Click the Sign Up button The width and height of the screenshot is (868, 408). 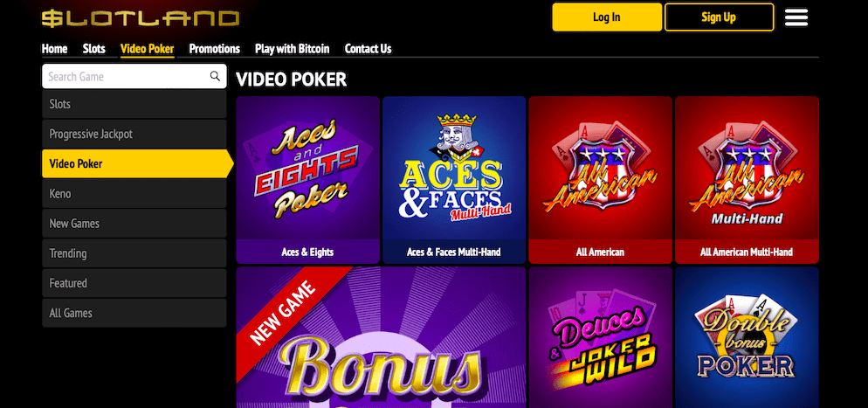tap(719, 17)
